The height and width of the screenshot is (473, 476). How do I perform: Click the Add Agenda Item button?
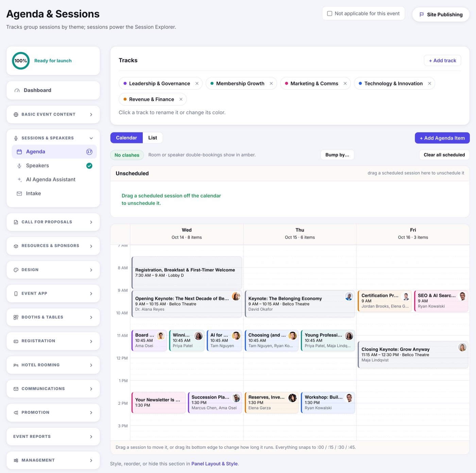(x=442, y=138)
